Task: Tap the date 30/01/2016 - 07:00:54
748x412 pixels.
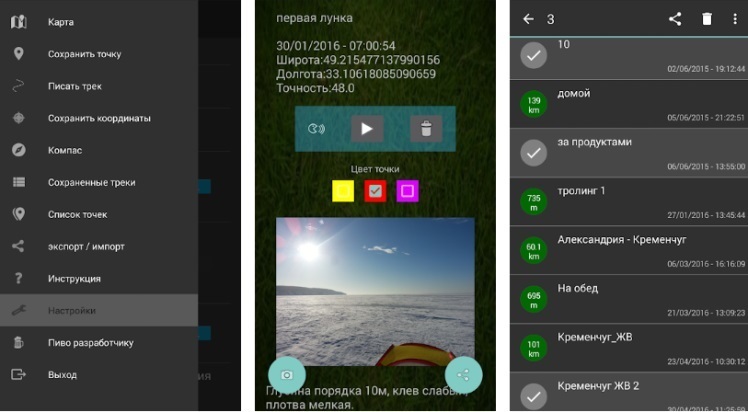Action: tap(336, 46)
